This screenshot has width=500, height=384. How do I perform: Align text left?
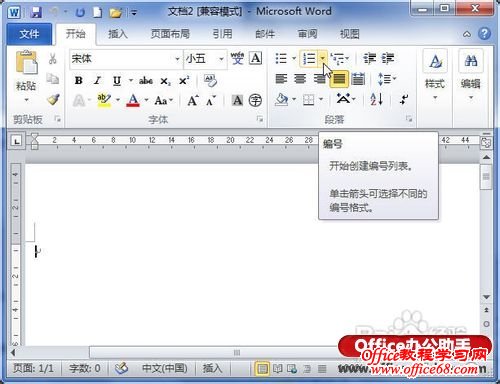click(x=281, y=79)
